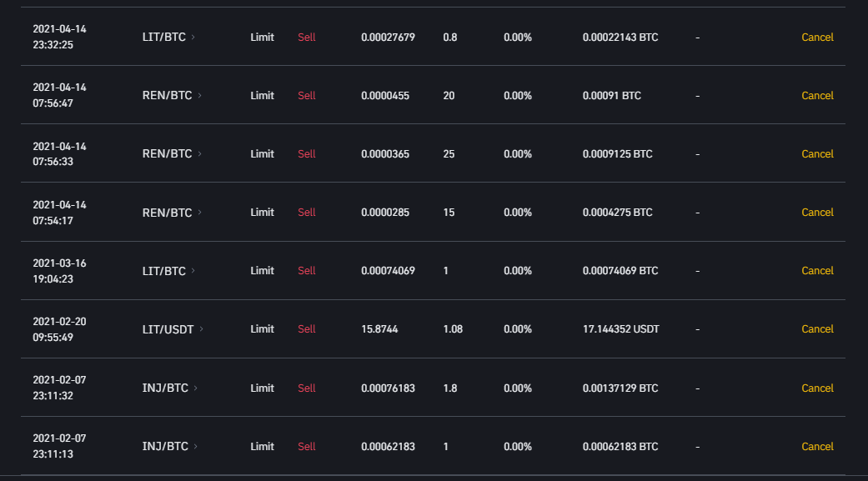Screen dimensions: 868x481
Task: Open LIT/BTC pair with amount 0.8
Action: [164, 37]
